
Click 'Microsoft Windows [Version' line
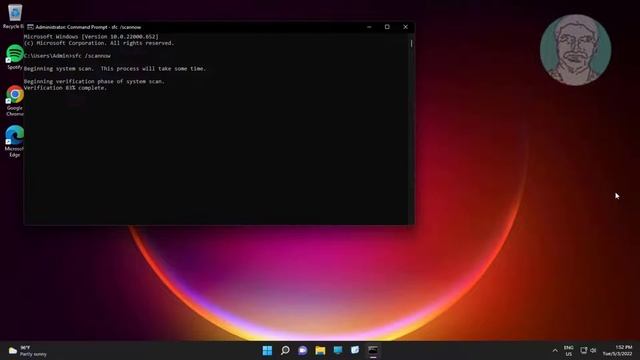[x=91, y=37]
